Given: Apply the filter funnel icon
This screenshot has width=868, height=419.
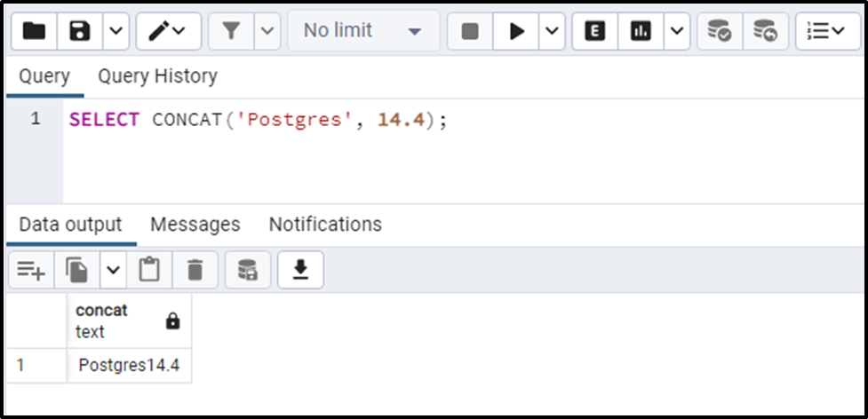Looking at the screenshot, I should 231,31.
